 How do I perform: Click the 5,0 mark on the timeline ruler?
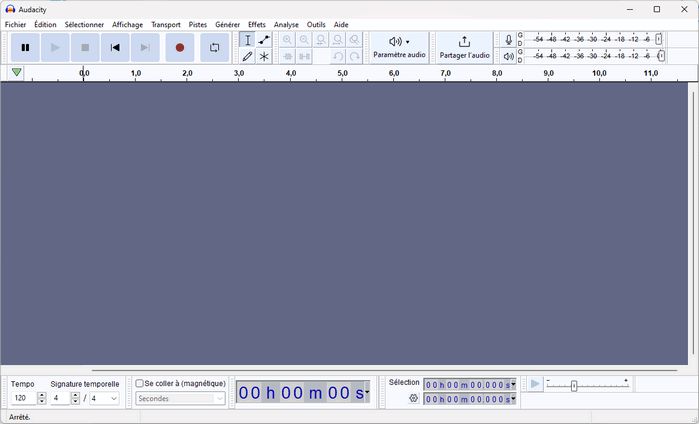tap(342, 73)
